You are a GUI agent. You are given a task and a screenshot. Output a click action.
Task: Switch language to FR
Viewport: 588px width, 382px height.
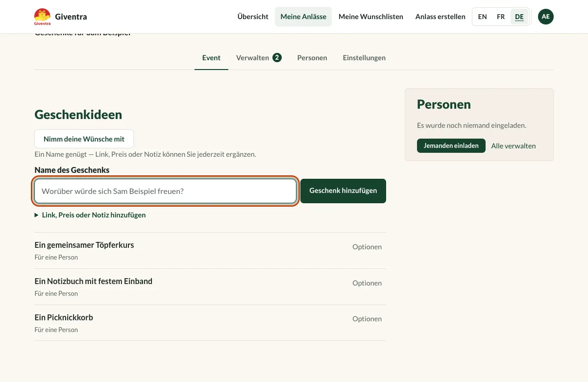501,17
